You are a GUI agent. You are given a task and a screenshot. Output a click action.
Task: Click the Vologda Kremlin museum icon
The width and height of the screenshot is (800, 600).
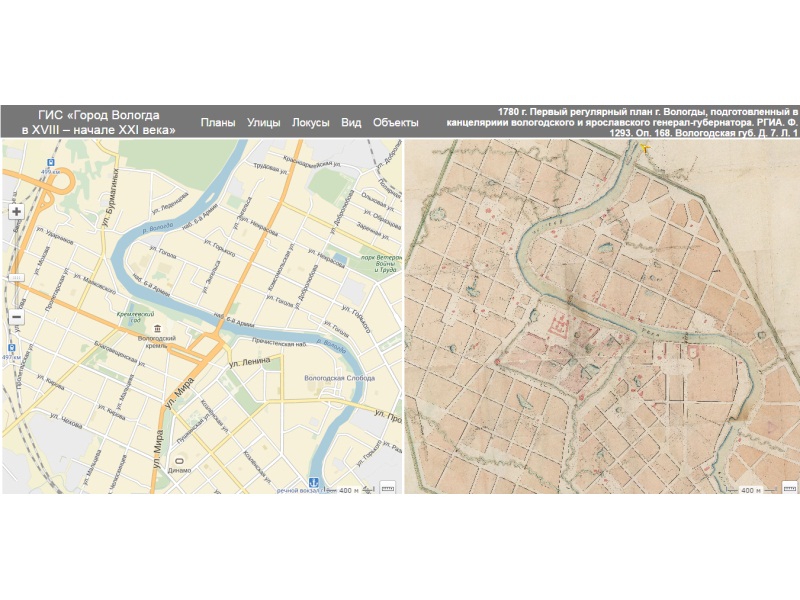click(x=157, y=329)
